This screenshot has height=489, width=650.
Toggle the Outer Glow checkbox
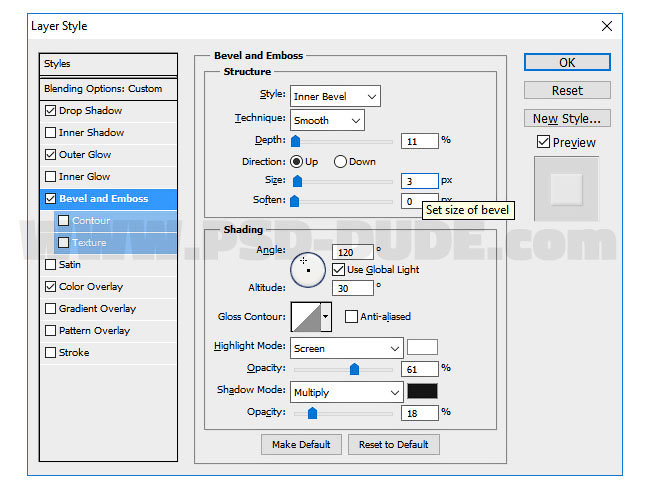50,155
